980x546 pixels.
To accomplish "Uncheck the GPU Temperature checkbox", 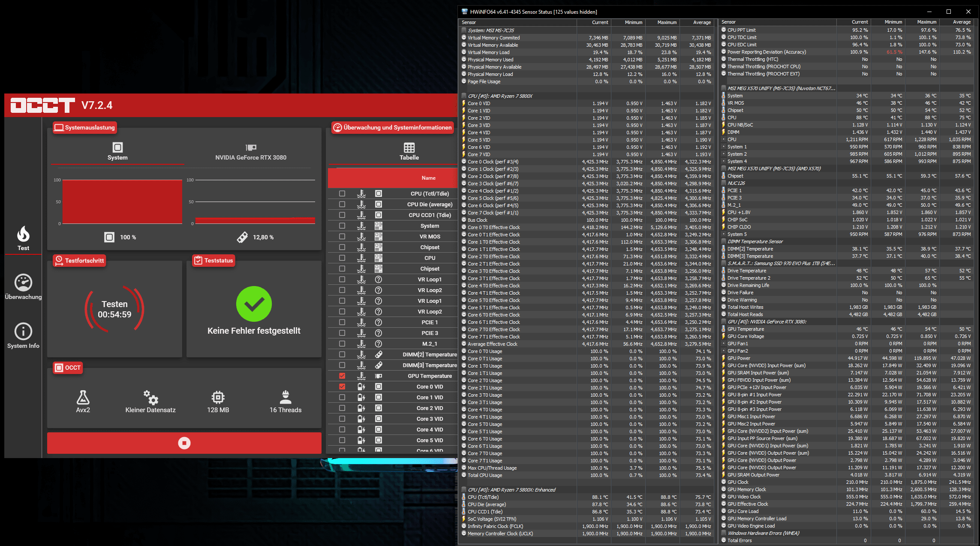I will click(x=342, y=376).
